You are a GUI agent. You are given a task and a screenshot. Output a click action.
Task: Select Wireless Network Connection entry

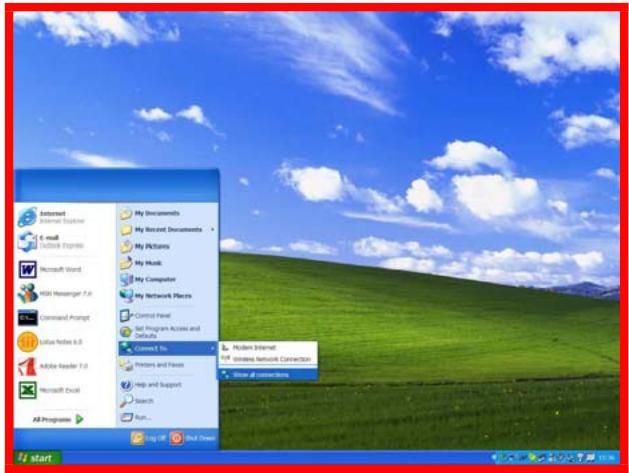tap(268, 359)
